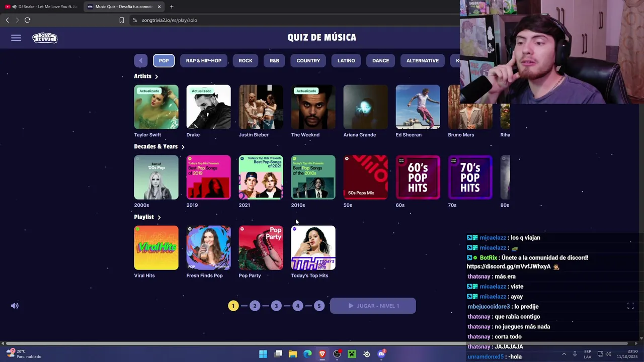Screen dimensions: 644x362
Task: Select the DANCE genre tab
Action: [380, 60]
